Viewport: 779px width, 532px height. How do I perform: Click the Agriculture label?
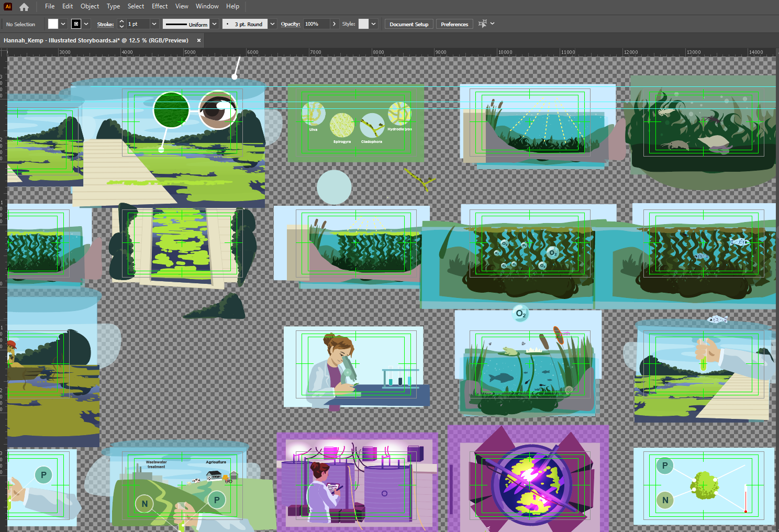(x=216, y=462)
